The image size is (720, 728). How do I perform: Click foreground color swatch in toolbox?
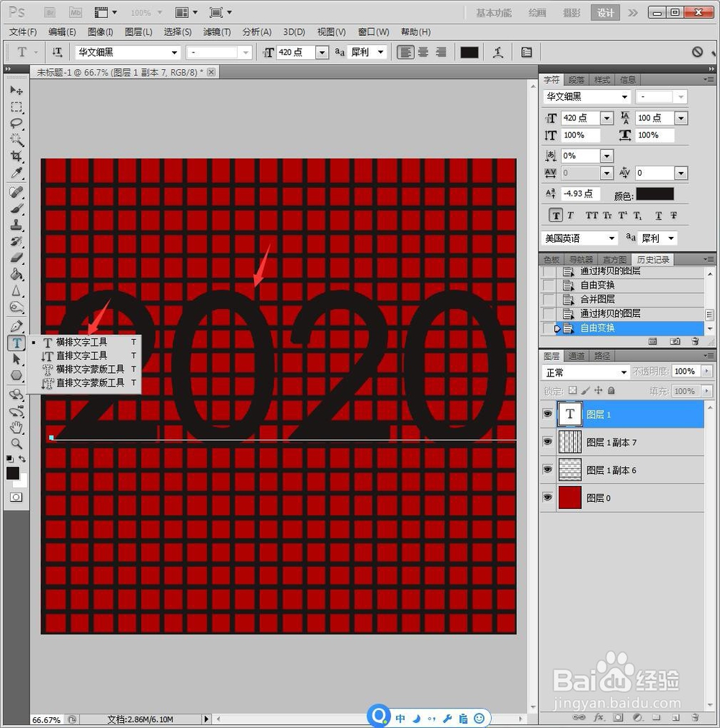12,473
